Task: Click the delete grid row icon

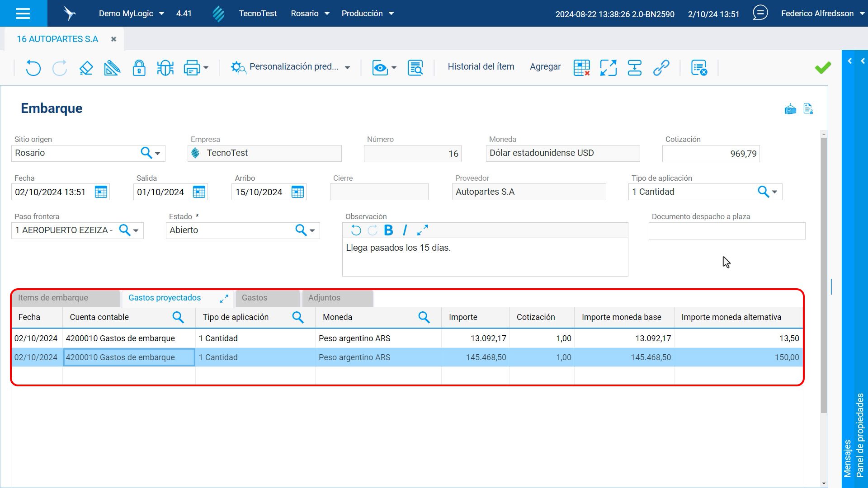Action: (581, 68)
